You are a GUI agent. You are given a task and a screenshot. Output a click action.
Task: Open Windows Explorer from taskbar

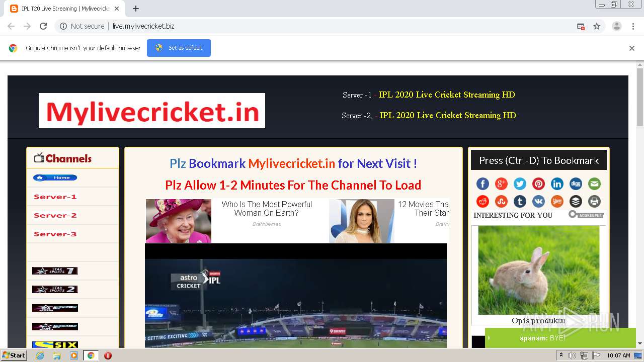[x=57, y=355]
